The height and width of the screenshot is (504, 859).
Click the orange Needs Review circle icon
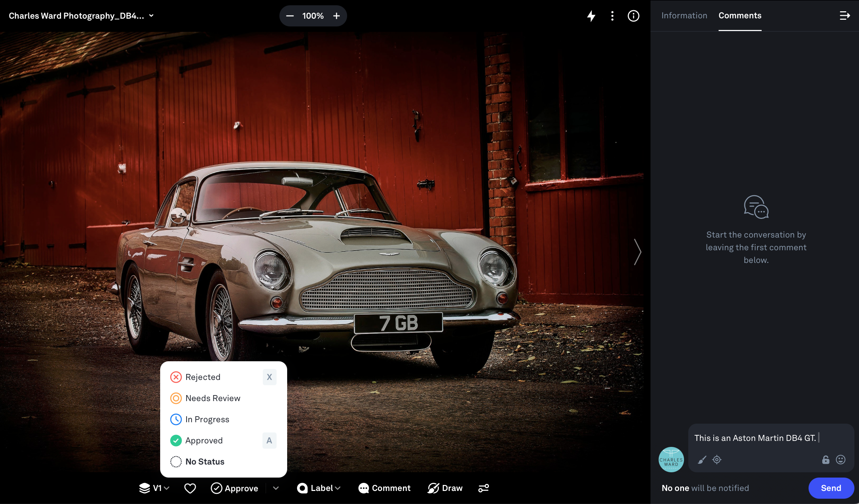(176, 398)
